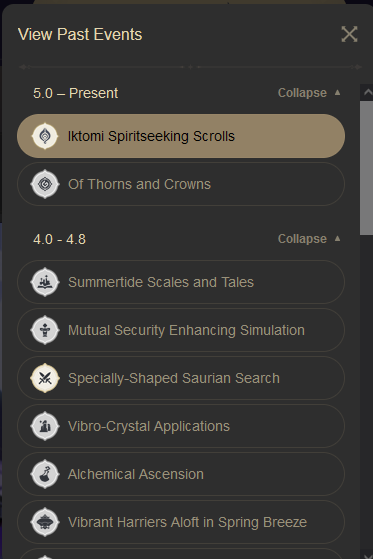Image resolution: width=373 pixels, height=559 pixels.
Task: Collapse the 5.0 – Present section
Action: [x=309, y=93]
